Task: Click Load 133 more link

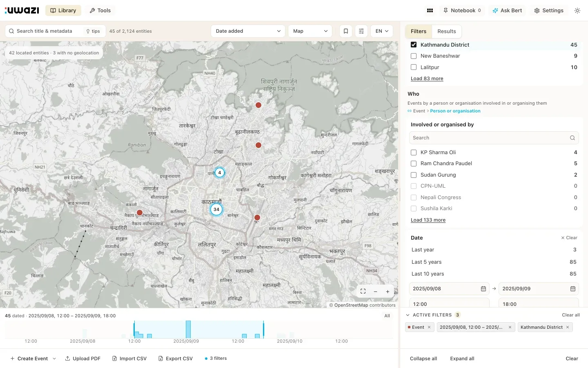Action: coord(428,220)
